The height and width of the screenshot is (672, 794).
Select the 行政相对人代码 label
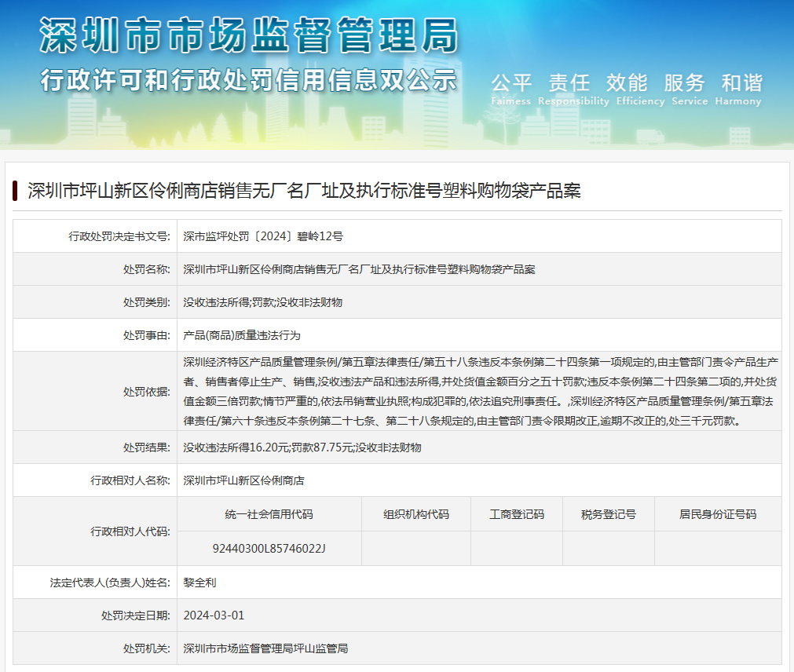130,531
